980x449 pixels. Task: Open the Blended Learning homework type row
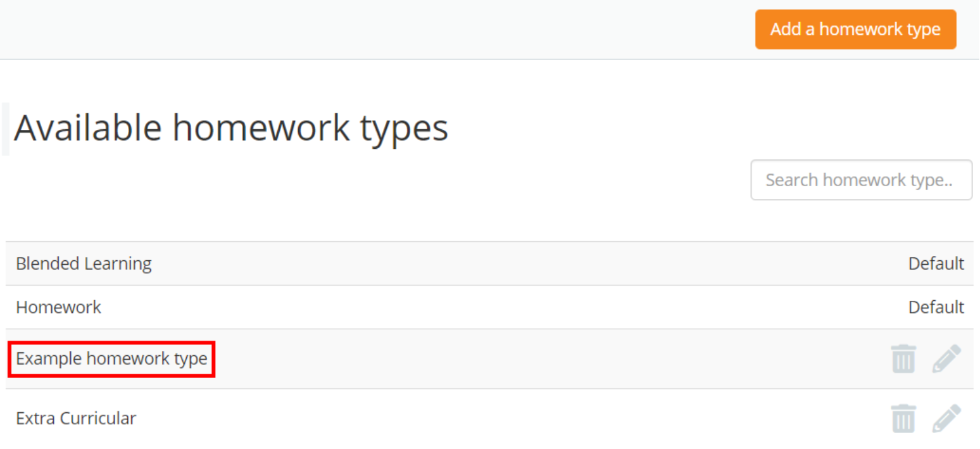[83, 263]
